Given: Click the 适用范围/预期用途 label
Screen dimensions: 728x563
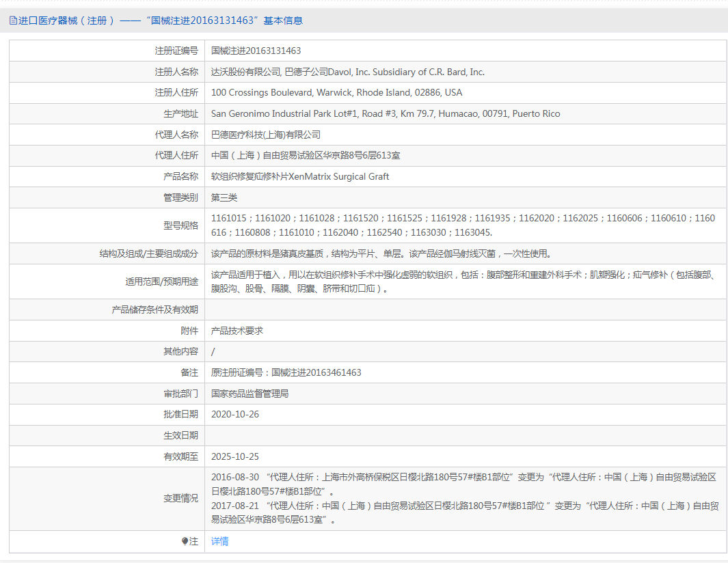Looking at the screenshot, I should pyautogui.click(x=161, y=281).
